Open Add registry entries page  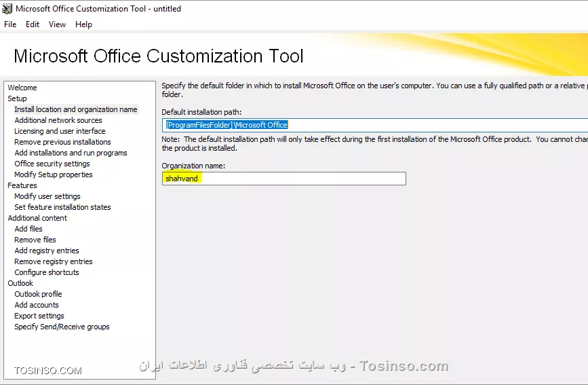(x=47, y=251)
